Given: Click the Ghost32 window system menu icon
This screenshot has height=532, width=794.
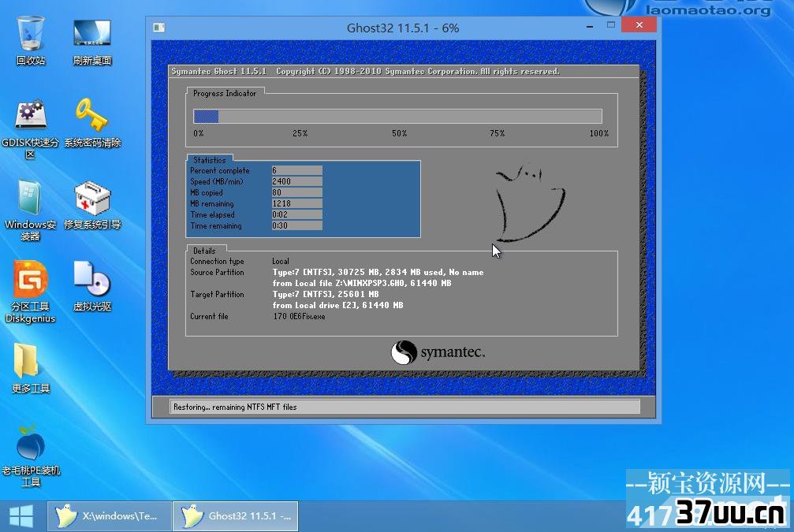Looking at the screenshot, I should click(x=159, y=28).
